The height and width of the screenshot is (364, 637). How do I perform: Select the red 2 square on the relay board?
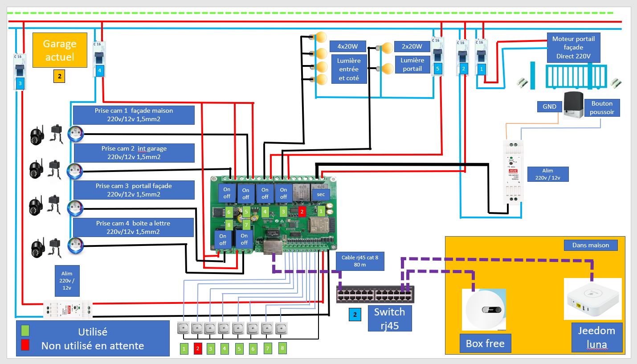[302, 212]
